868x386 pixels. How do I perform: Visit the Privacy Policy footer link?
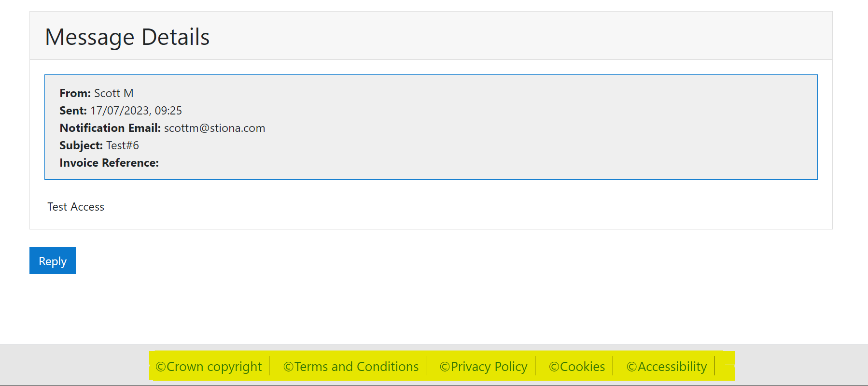coord(489,367)
